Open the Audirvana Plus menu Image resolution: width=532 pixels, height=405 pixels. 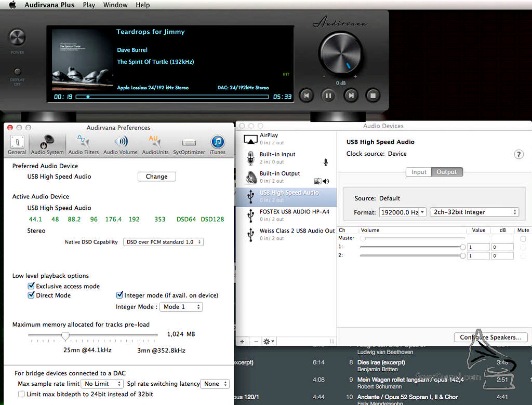[x=49, y=5]
